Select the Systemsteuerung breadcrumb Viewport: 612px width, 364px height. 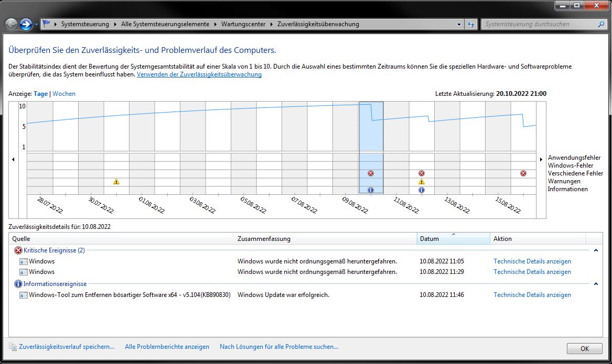point(85,24)
